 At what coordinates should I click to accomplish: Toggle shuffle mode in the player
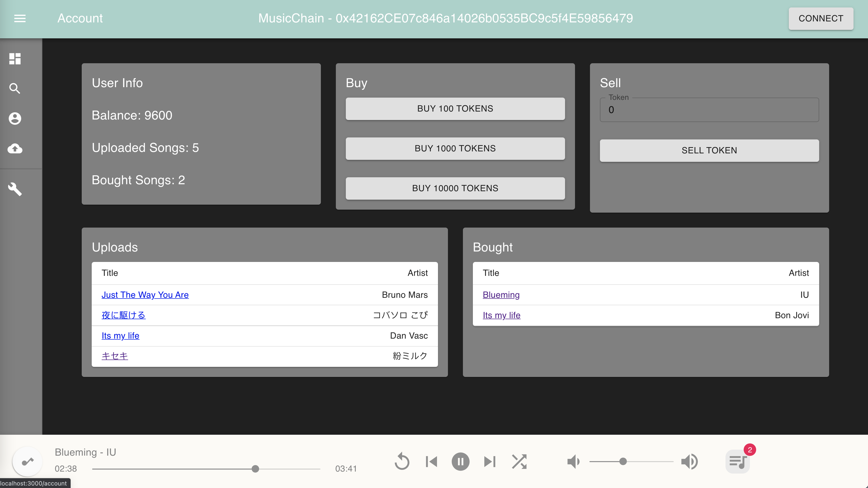519,461
